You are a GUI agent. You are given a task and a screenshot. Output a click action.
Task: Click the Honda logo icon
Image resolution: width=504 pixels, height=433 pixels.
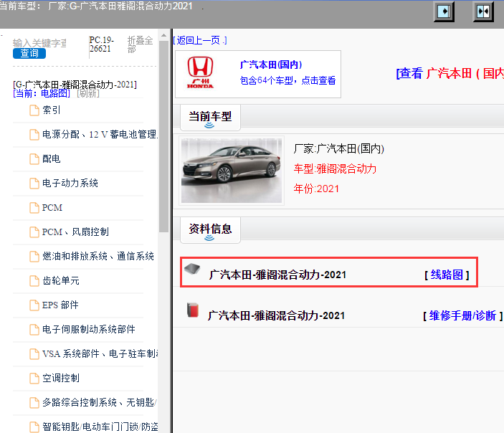tap(200, 72)
